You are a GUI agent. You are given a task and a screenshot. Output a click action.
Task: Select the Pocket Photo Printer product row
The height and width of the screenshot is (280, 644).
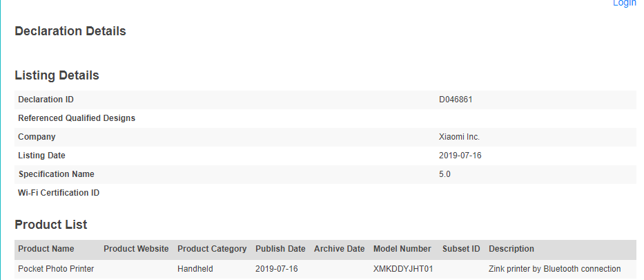point(325,270)
